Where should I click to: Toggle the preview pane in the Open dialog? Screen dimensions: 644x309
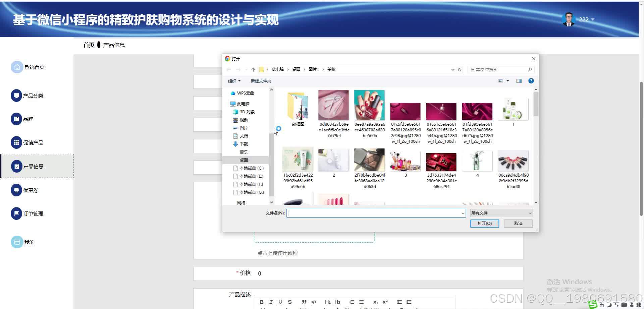[x=519, y=80]
